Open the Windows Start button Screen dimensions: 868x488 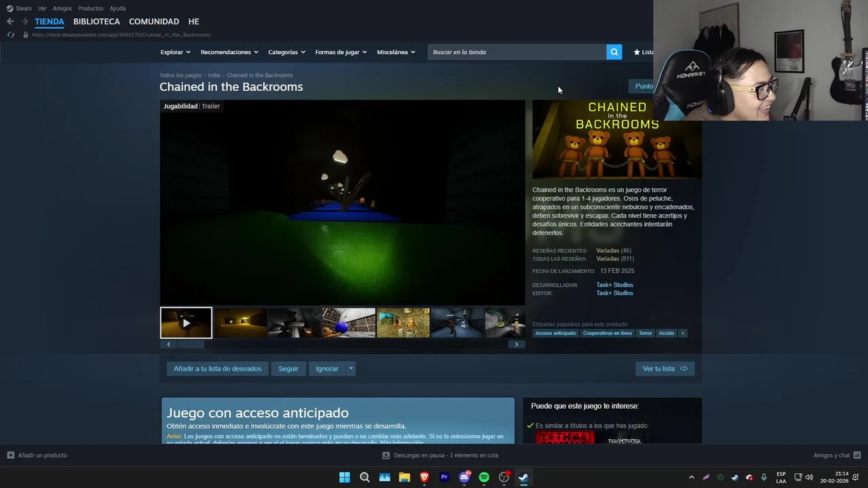pos(344,477)
